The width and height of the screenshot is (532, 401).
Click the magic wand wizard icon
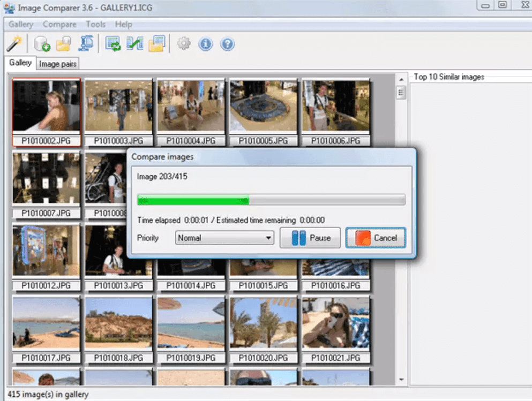pyautogui.click(x=14, y=44)
